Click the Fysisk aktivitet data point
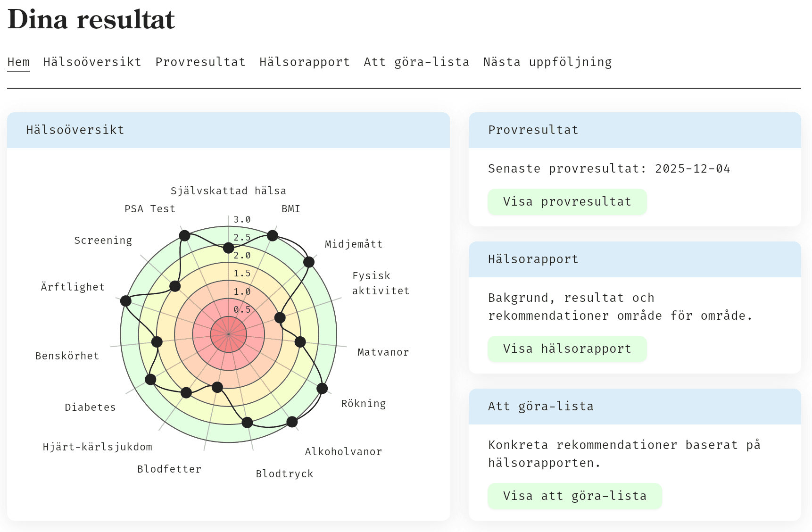The image size is (812, 532). pyautogui.click(x=280, y=317)
